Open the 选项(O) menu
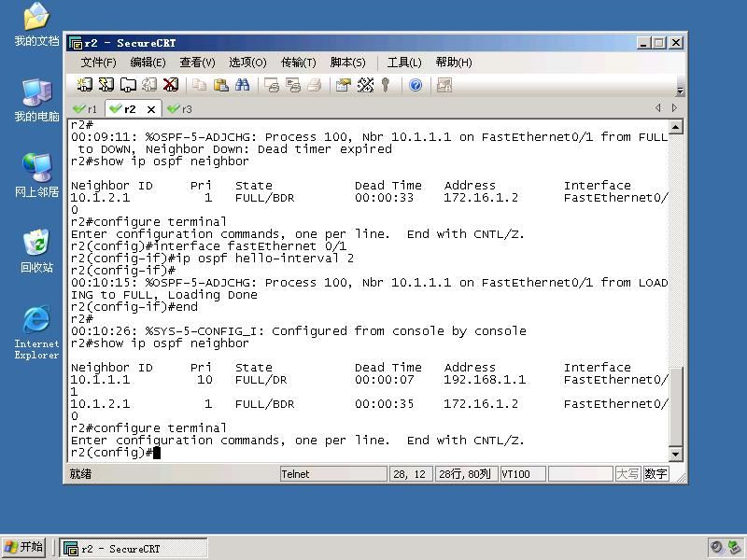 (247, 63)
